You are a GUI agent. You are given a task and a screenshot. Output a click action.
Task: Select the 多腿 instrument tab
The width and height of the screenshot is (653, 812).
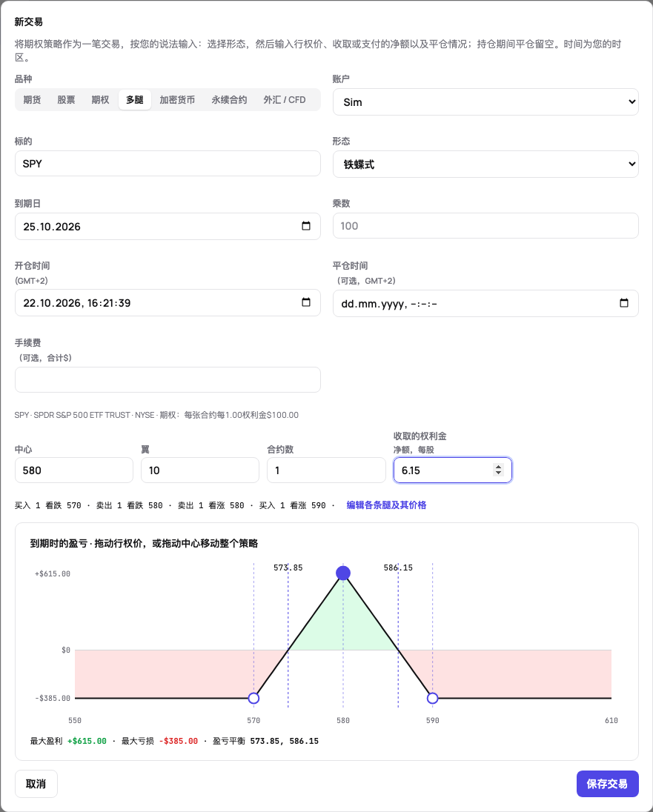pyautogui.click(x=135, y=99)
